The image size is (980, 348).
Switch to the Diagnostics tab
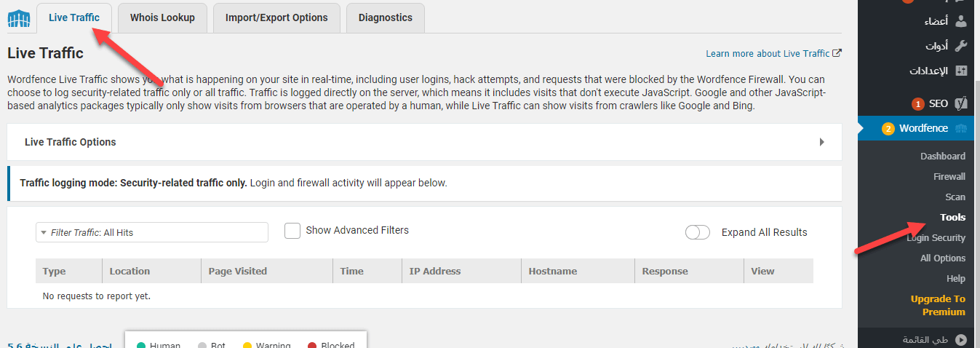[x=386, y=17]
